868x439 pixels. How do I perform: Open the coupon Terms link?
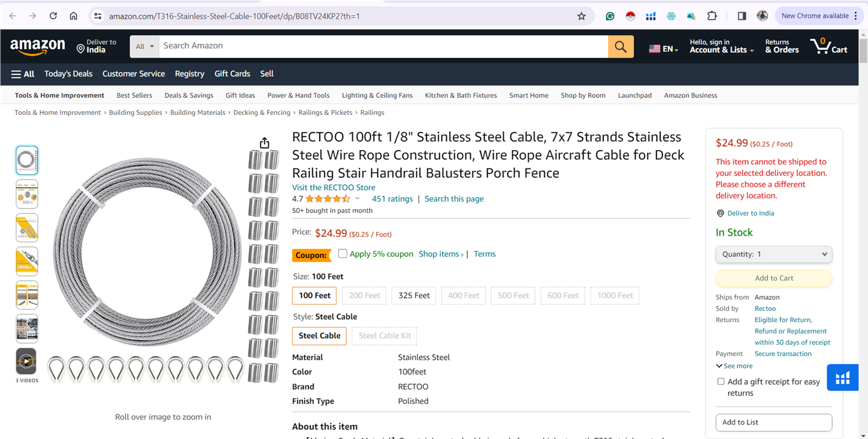click(484, 254)
